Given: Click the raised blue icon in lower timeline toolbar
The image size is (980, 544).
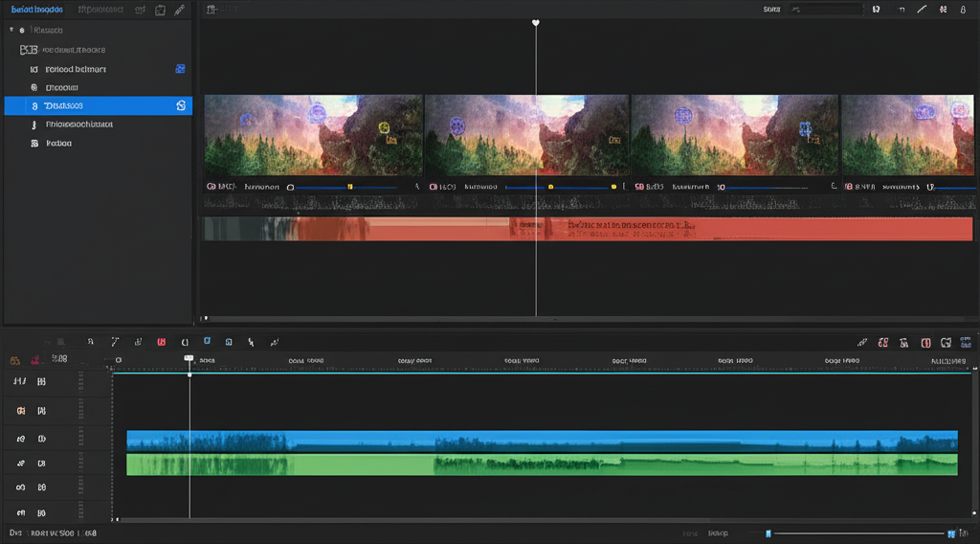Looking at the screenshot, I should point(207,341).
